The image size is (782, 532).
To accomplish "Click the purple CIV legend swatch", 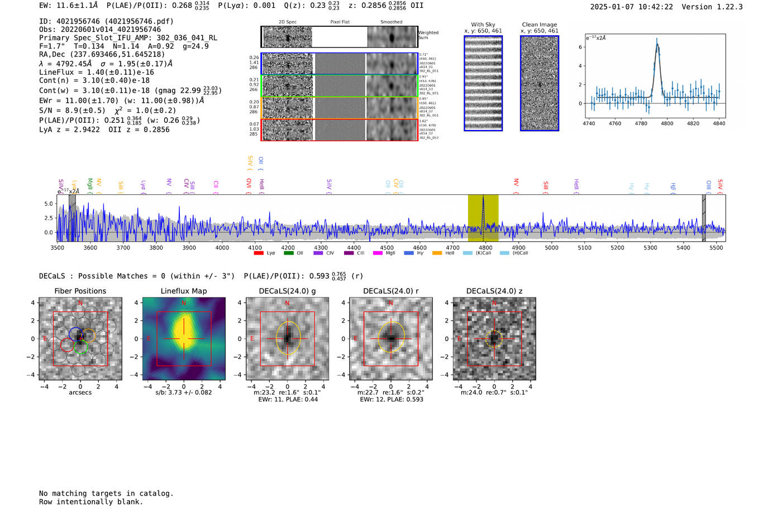I will tap(318, 253).
